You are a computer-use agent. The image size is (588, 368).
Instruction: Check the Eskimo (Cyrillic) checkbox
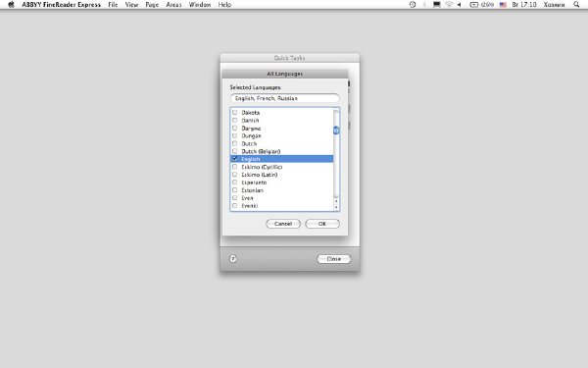click(235, 167)
